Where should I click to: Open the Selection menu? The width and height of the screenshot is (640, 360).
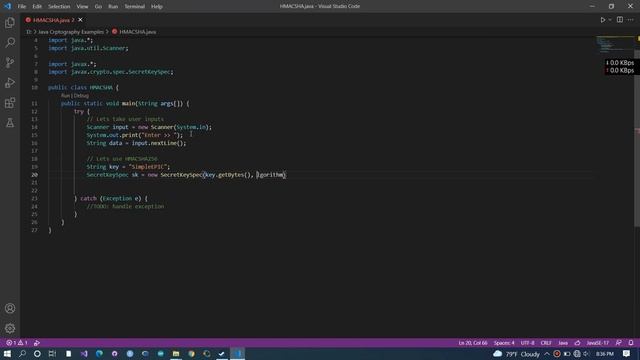pos(59,7)
